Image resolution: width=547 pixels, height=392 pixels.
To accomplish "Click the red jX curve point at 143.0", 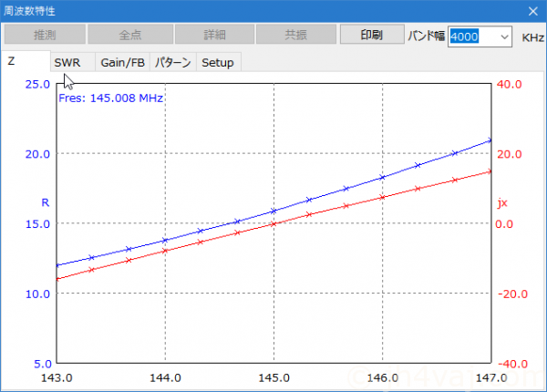I will pos(57,278).
